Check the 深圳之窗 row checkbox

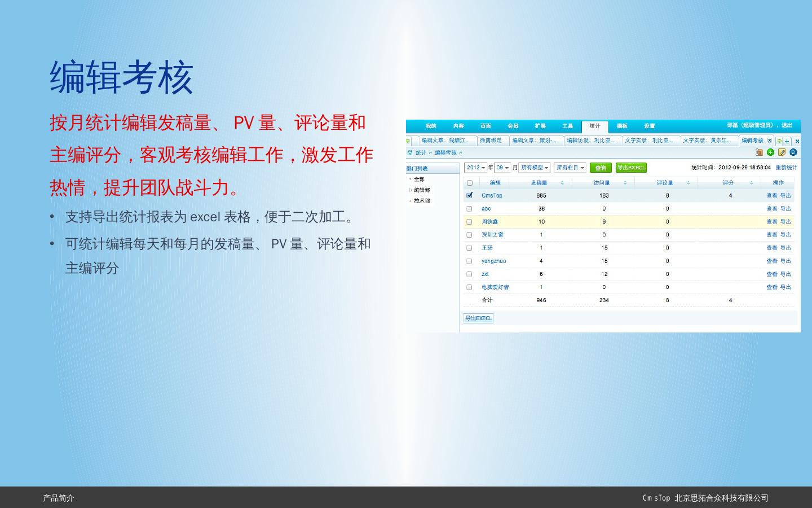coord(470,235)
